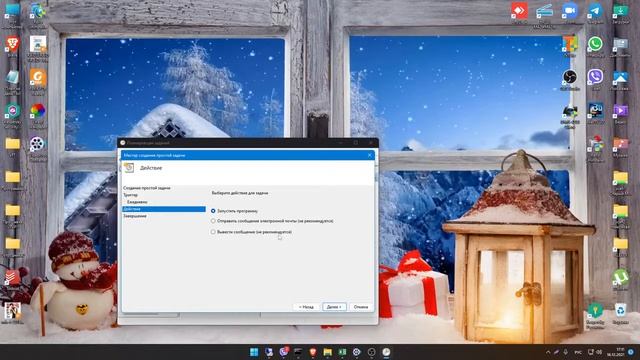Go back with the 'Назад' button

click(306, 307)
